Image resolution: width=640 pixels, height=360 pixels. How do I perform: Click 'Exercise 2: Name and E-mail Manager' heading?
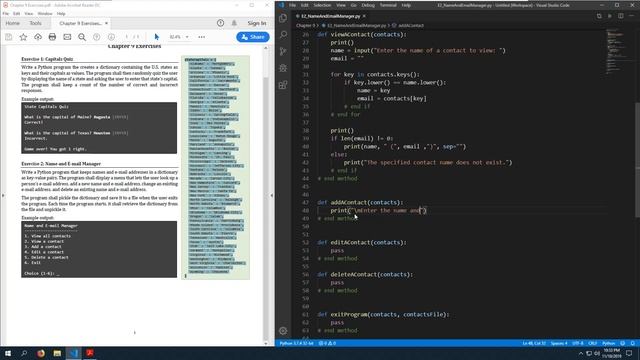tap(61, 164)
